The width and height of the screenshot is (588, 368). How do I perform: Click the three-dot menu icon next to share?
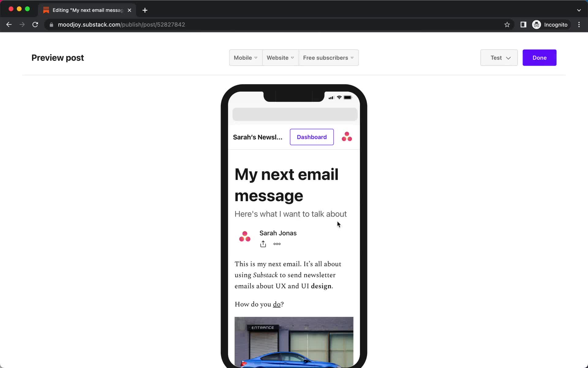(x=277, y=244)
